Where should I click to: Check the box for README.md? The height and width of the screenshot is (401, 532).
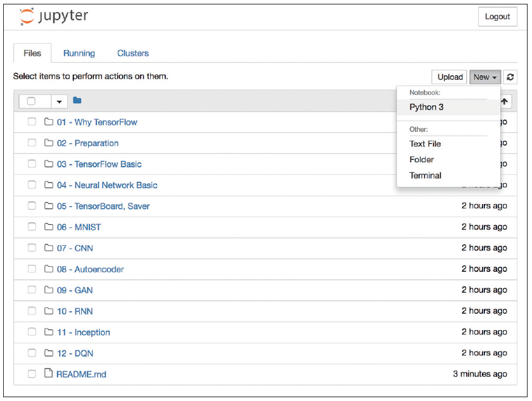(32, 374)
